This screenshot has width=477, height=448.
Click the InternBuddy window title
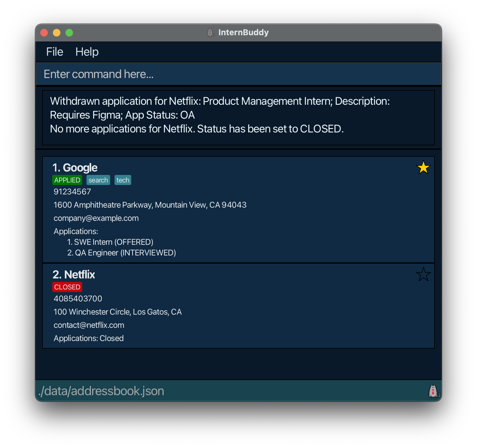(244, 32)
